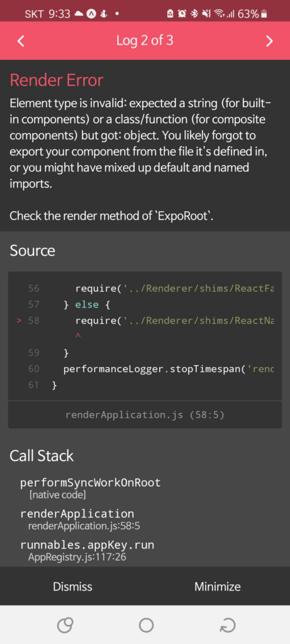Screen dimensions: 290x644
Task: Select performSyncWorkOnRoot call stack frame
Action: point(91,488)
